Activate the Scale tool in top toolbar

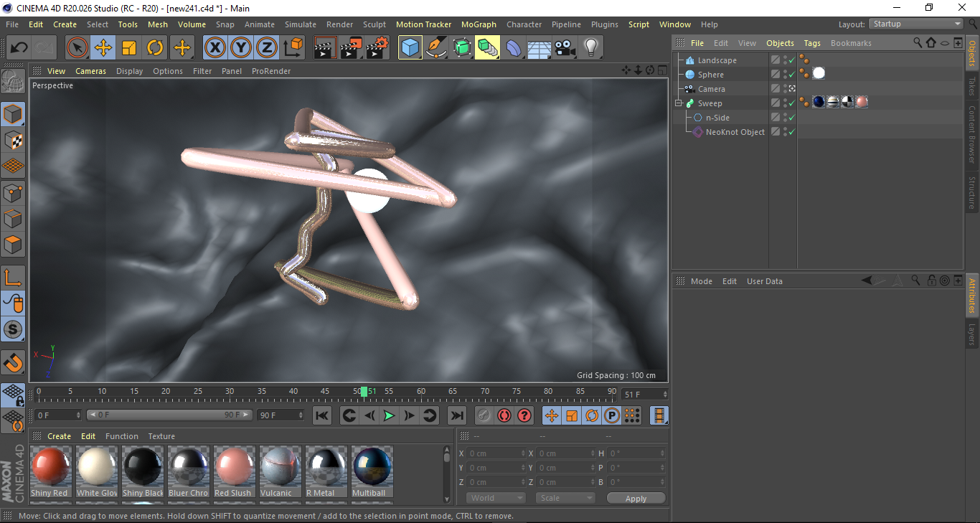pyautogui.click(x=129, y=48)
